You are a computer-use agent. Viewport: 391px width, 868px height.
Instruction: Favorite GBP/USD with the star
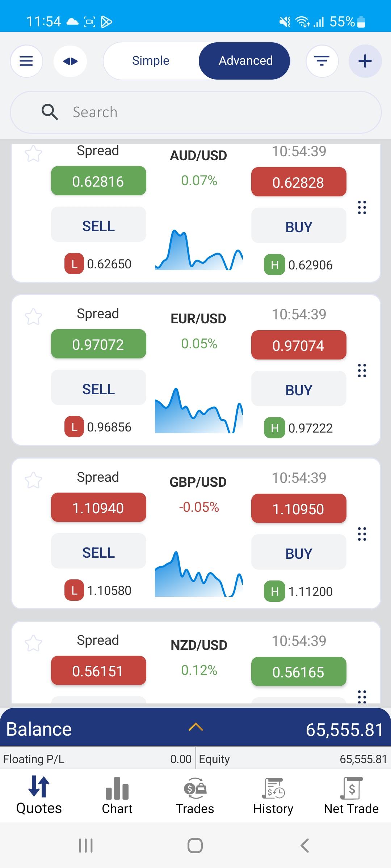click(x=33, y=480)
